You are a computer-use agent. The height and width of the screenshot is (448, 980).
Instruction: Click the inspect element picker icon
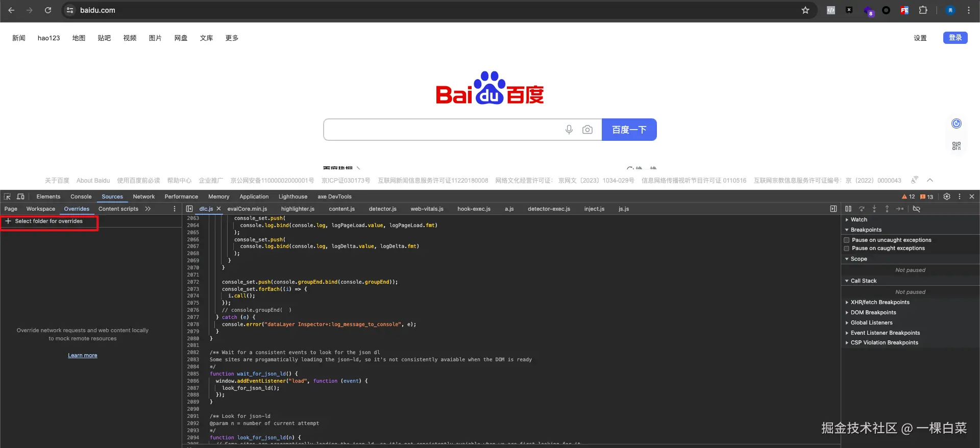click(x=7, y=196)
